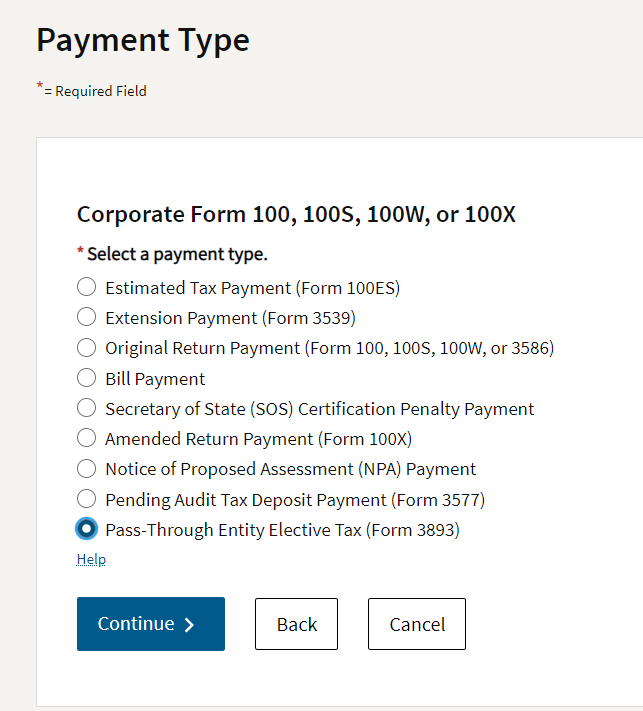This screenshot has height=711, width=643.
Task: Click the red asterisk before 'Select a payment type'
Action: (80, 251)
